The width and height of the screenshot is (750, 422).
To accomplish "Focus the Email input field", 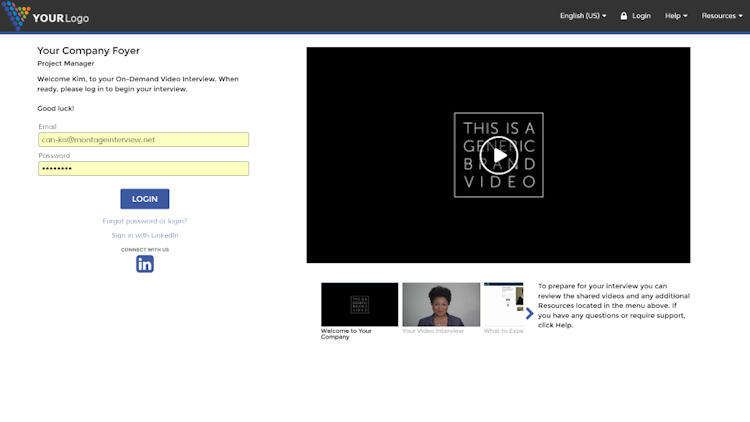I will (x=143, y=140).
